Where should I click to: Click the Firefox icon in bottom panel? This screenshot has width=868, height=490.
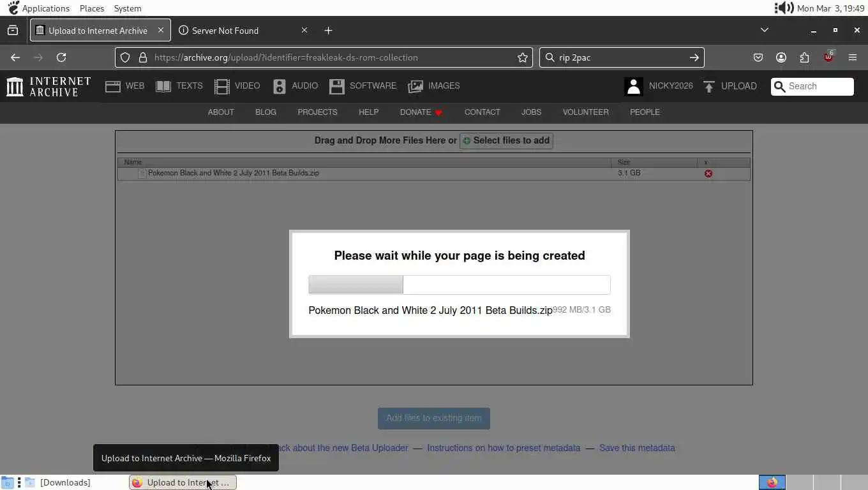[772, 482]
